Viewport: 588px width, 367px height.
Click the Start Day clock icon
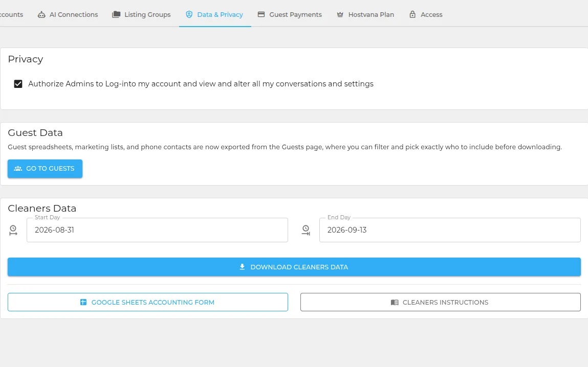13,230
